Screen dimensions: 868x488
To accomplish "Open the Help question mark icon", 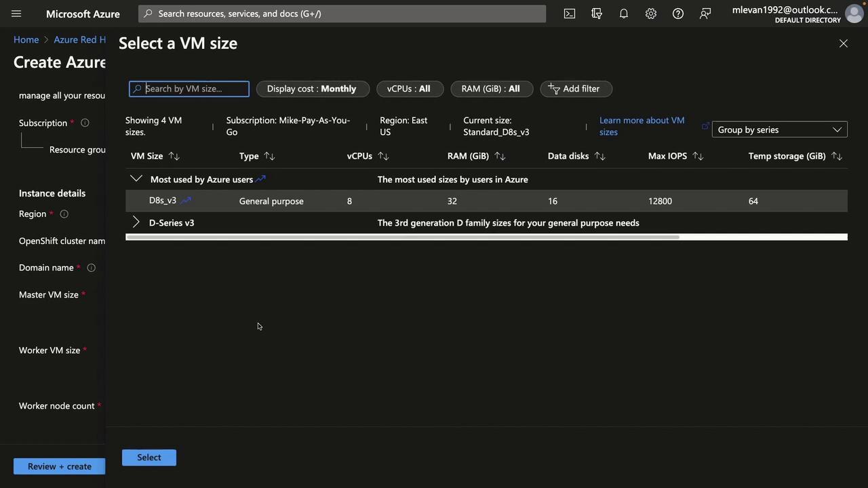I will pos(678,14).
